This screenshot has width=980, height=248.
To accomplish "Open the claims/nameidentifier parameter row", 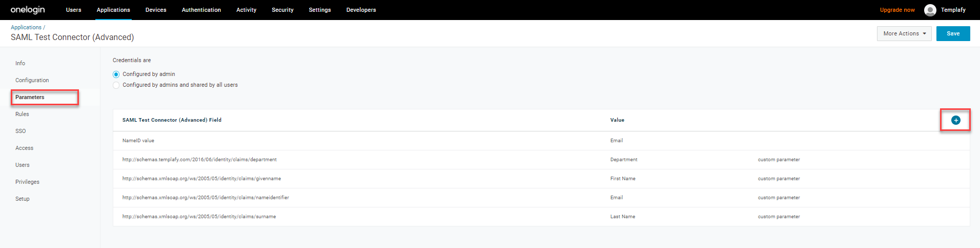I will (541, 198).
